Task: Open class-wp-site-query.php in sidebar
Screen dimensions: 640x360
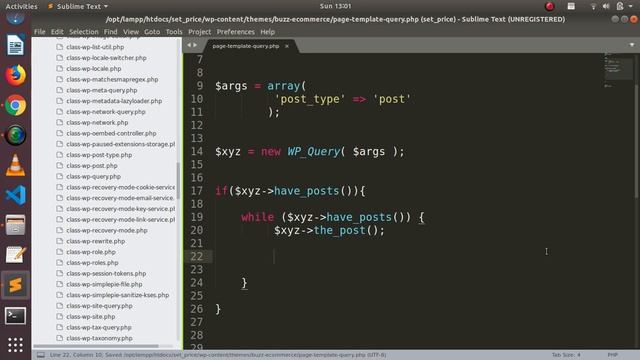Action: tap(99, 306)
